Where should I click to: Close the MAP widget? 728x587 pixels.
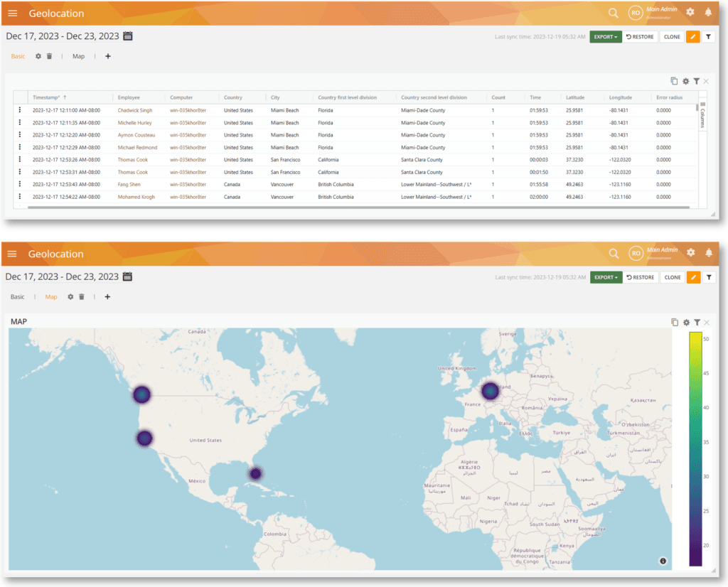coord(707,323)
